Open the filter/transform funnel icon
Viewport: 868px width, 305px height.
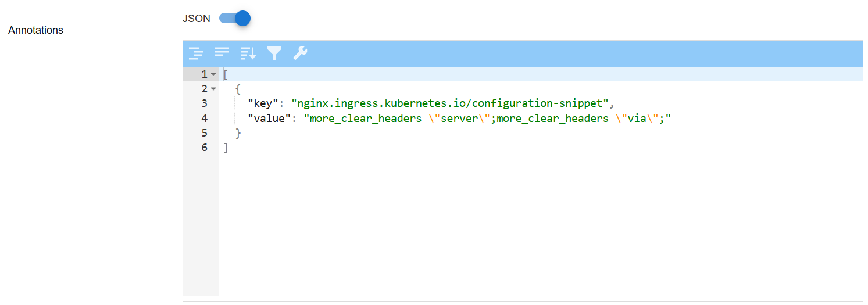[x=274, y=53]
